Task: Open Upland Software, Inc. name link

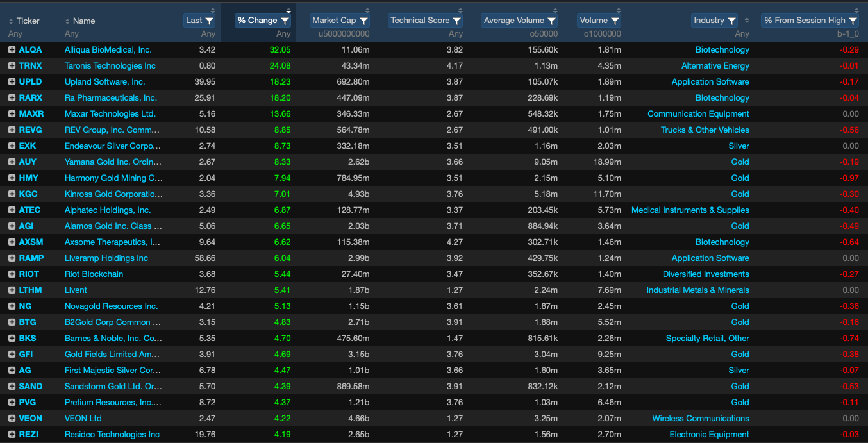Action: click(x=105, y=82)
